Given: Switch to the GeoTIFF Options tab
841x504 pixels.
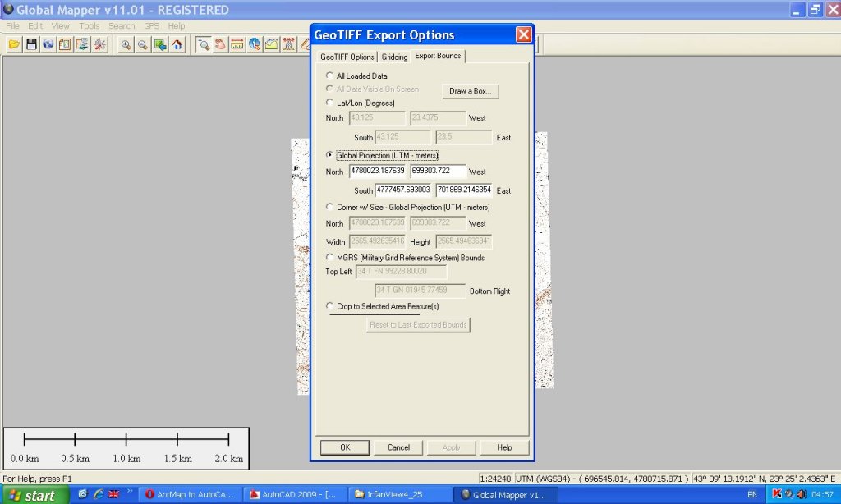Looking at the screenshot, I should [347, 57].
